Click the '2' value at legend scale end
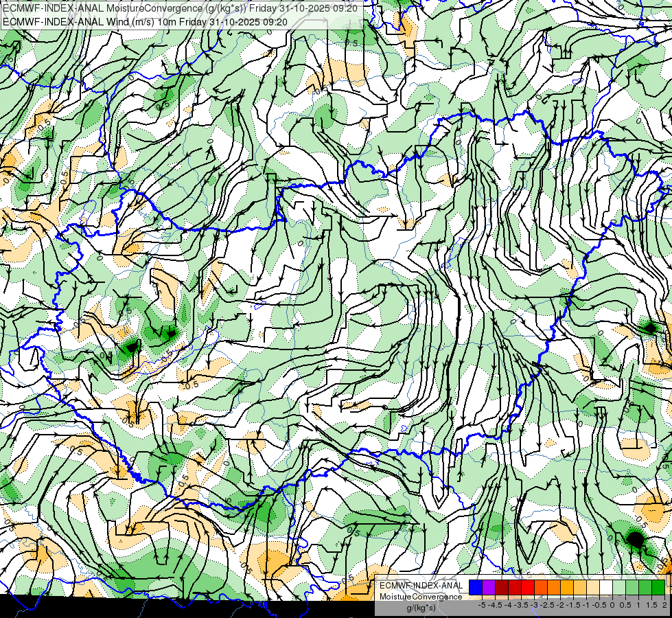The height and width of the screenshot is (618, 672). [x=664, y=605]
